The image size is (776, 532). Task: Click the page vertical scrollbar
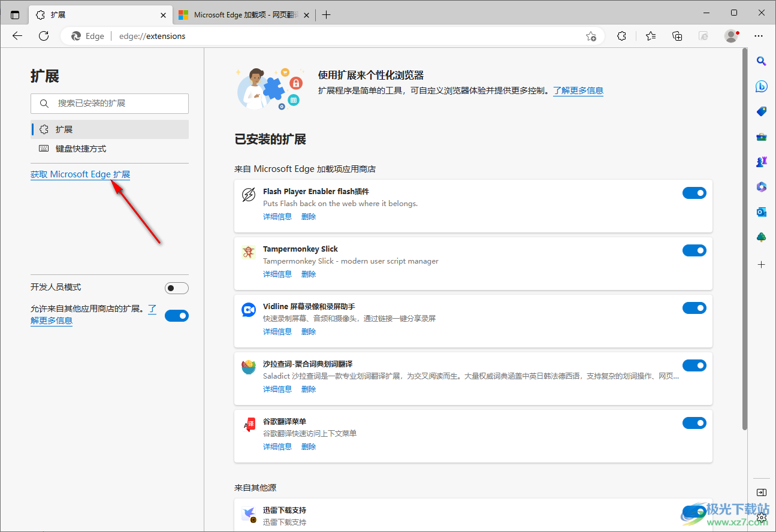[x=745, y=240]
